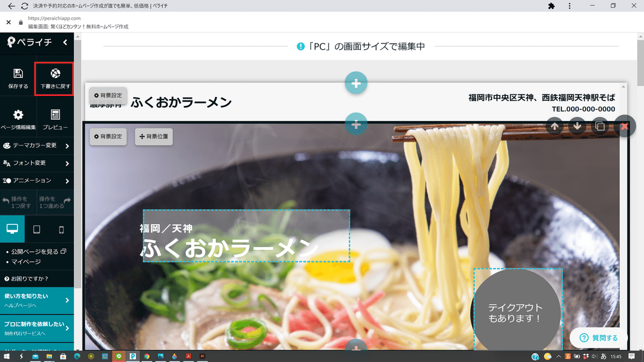Duplicate block with copy icon
This screenshot has height=362, width=644.
pos(600,127)
